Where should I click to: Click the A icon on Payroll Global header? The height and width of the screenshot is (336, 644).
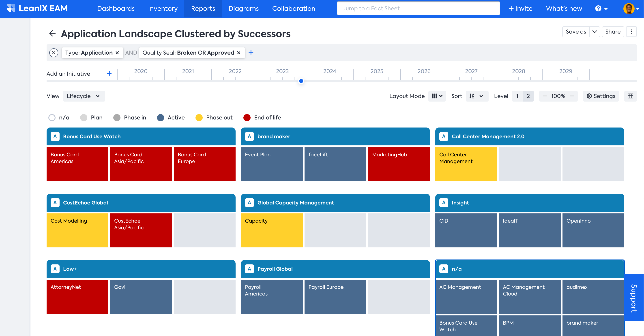[249, 269]
